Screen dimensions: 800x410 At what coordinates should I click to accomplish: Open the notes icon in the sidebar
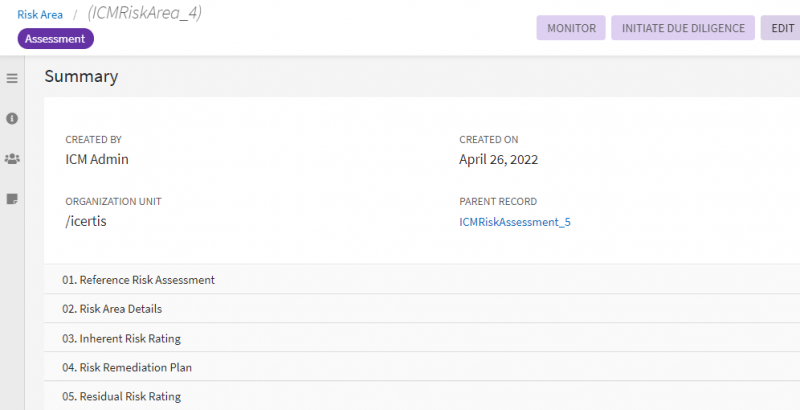12,199
